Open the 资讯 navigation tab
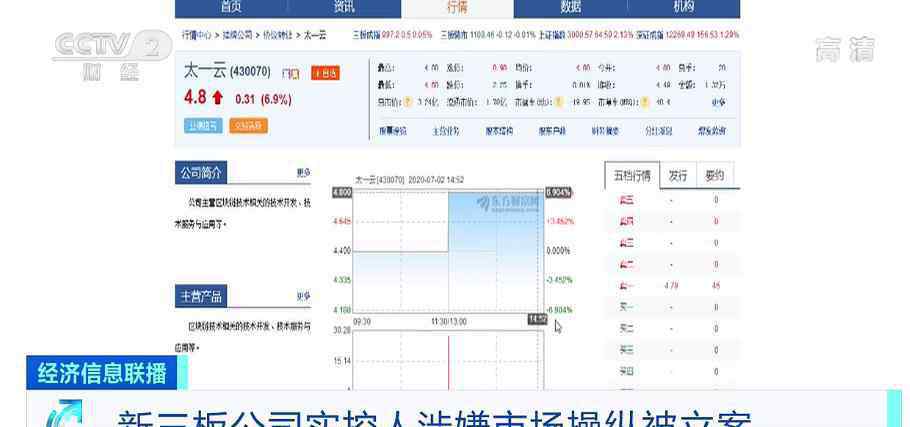This screenshot has height=427, width=910. [x=344, y=8]
